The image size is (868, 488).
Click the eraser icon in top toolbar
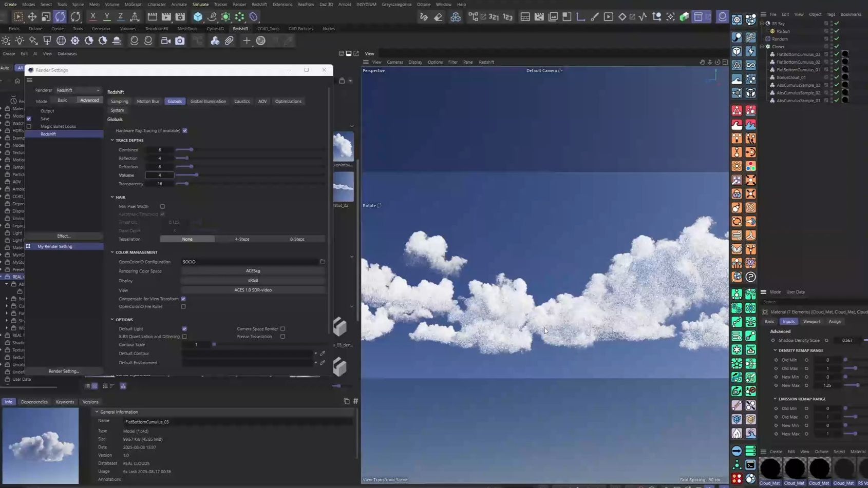438,17
